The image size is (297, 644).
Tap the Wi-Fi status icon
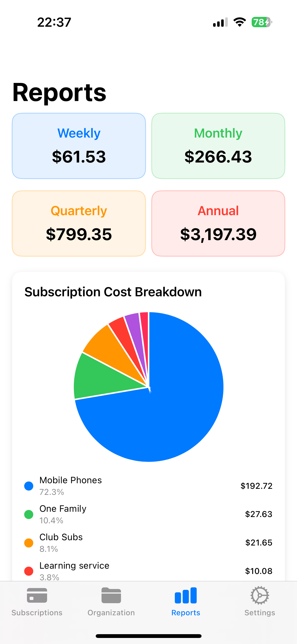coord(240,22)
